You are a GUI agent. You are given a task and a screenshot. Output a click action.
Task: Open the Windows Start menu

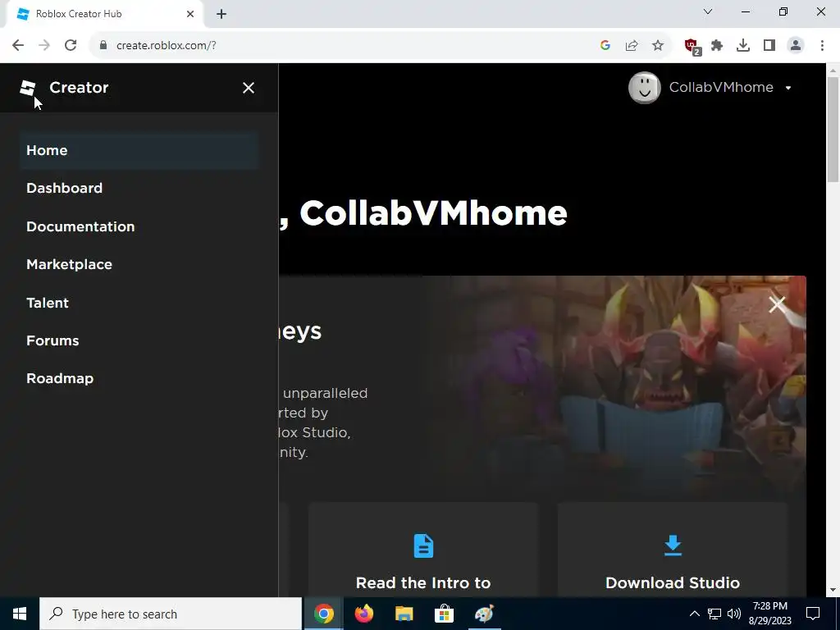(20, 614)
